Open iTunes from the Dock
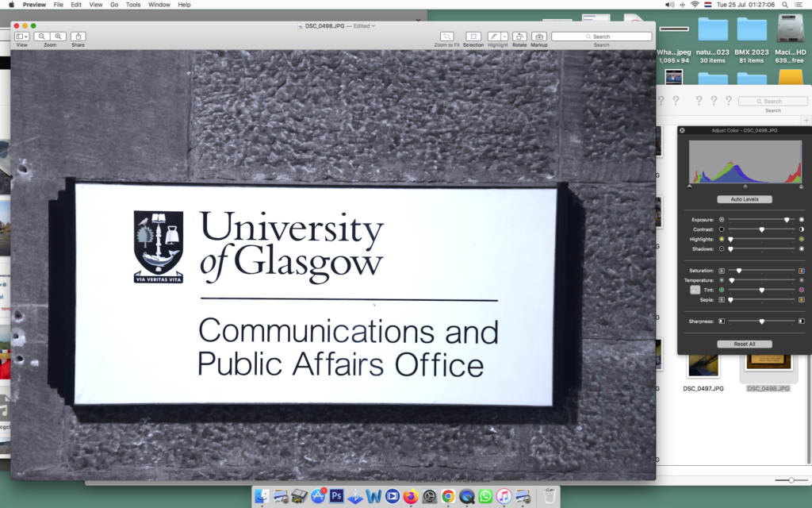 [x=504, y=496]
